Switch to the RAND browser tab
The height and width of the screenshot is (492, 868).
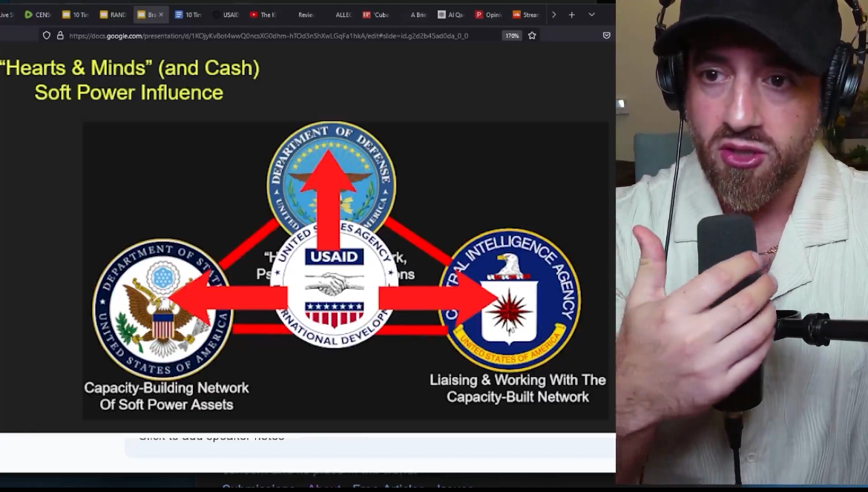point(113,15)
